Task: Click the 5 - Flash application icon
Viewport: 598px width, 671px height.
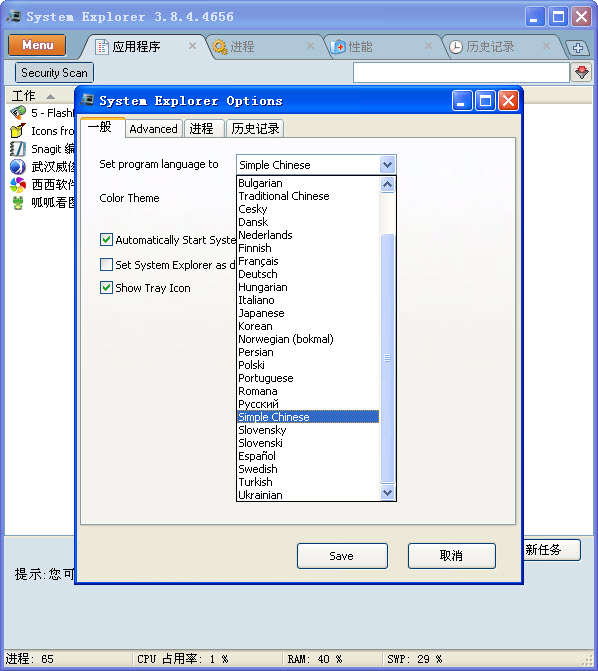Action: 18,113
